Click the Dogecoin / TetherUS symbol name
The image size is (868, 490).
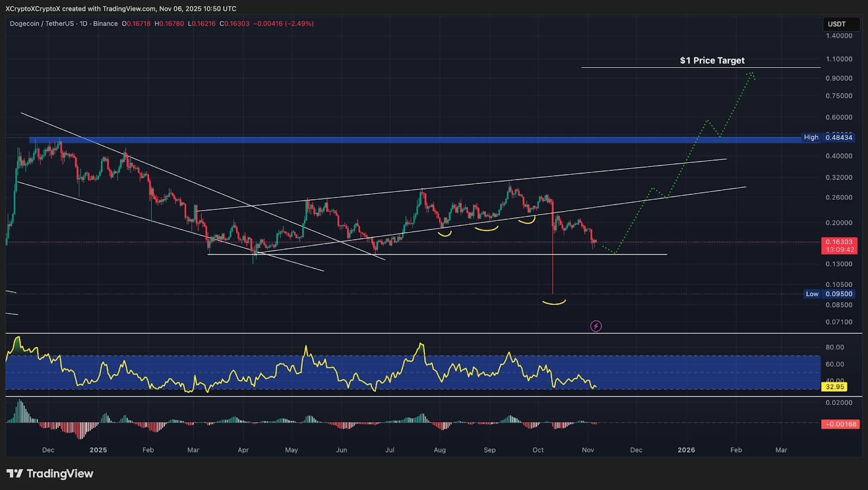(41, 24)
